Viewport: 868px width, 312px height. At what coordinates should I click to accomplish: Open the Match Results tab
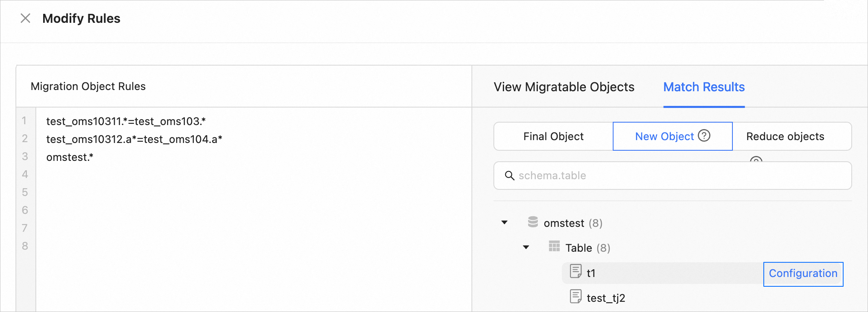(x=704, y=87)
